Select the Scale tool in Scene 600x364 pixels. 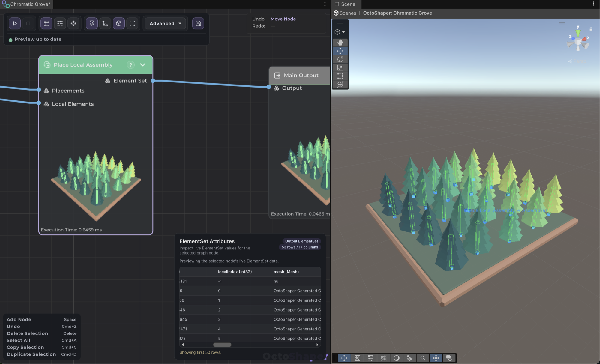tap(340, 68)
